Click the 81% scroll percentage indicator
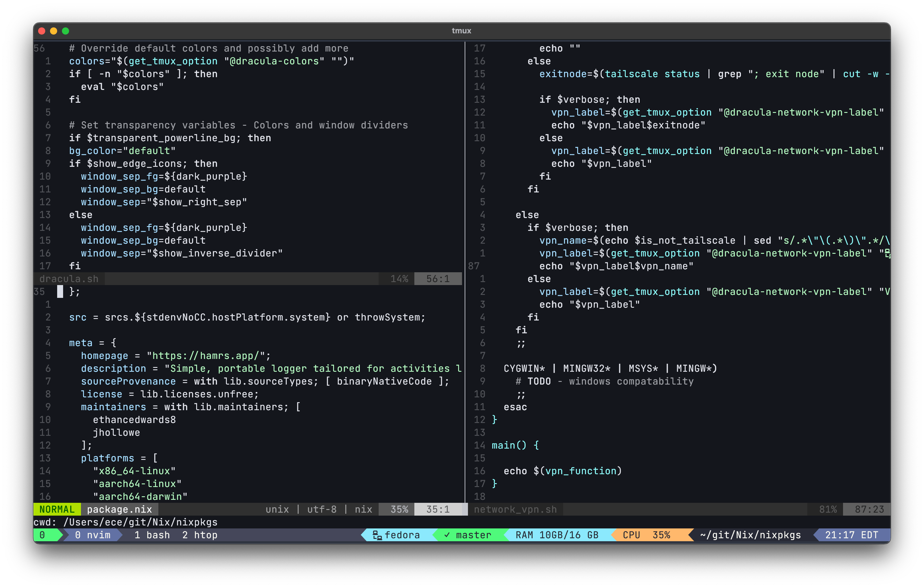Viewport: 924px width, 588px height. 828,509
